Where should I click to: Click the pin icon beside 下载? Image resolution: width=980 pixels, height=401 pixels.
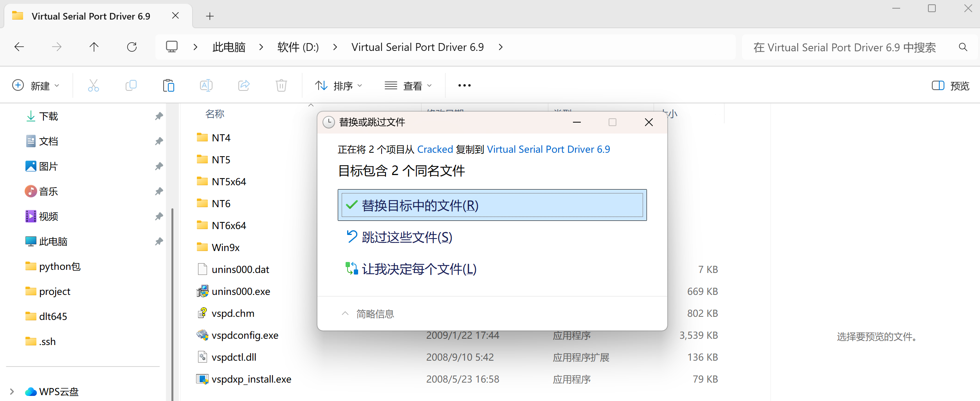[x=159, y=116]
